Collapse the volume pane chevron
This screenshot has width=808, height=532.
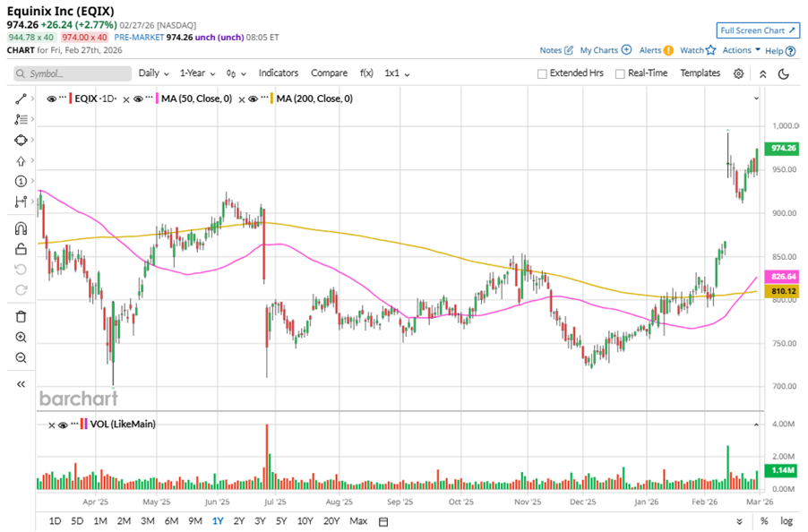[x=756, y=425]
